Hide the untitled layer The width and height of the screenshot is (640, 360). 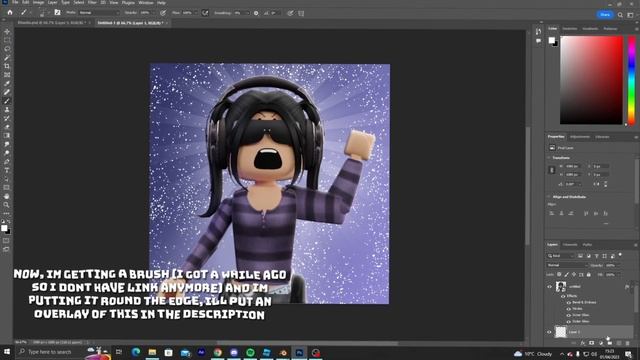549,287
